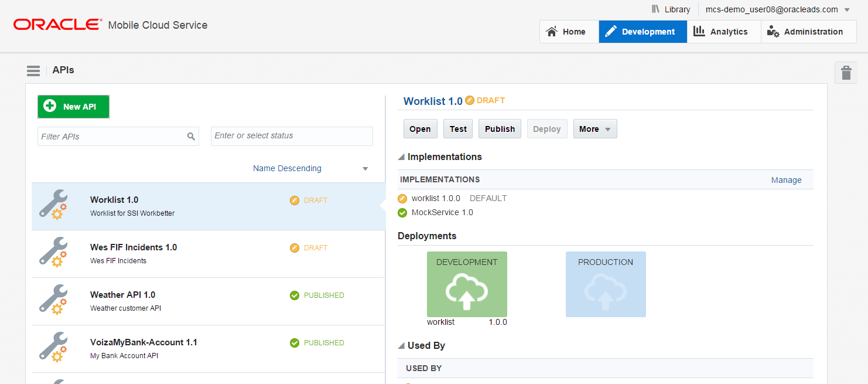The height and width of the screenshot is (384, 868).
Task: Open the user account dropdown arrow
Action: tap(847, 10)
